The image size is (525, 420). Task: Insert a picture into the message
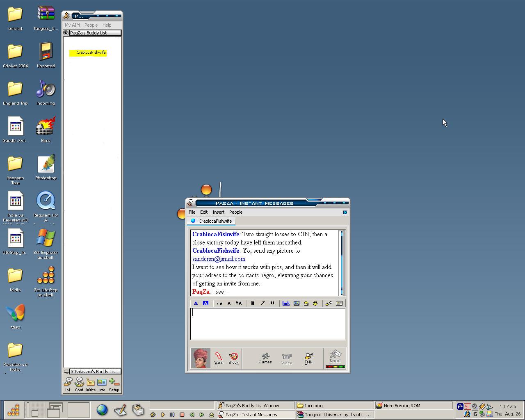[296, 304]
